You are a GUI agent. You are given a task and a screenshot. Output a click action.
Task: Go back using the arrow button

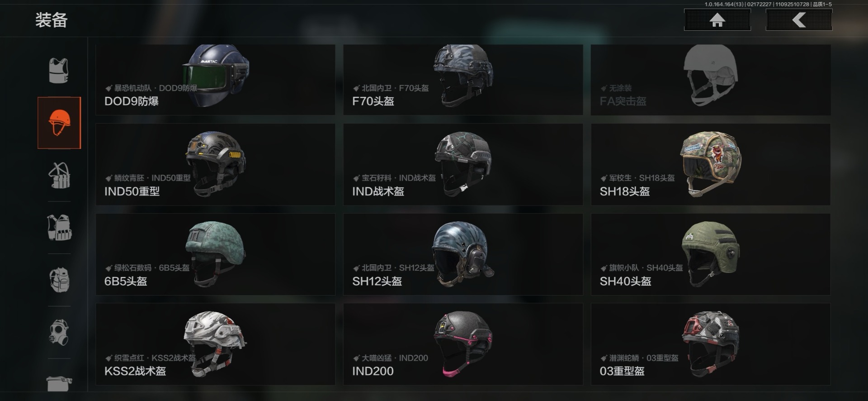(x=799, y=20)
